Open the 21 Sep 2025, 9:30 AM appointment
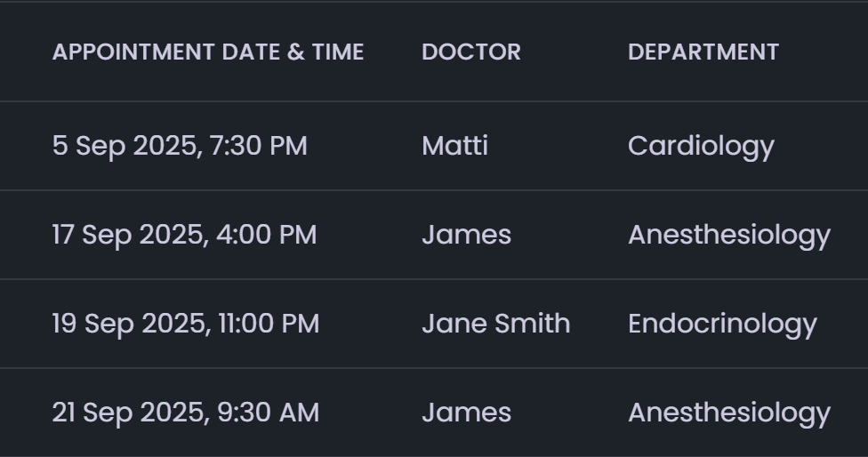This screenshot has height=457, width=868. pos(185,413)
